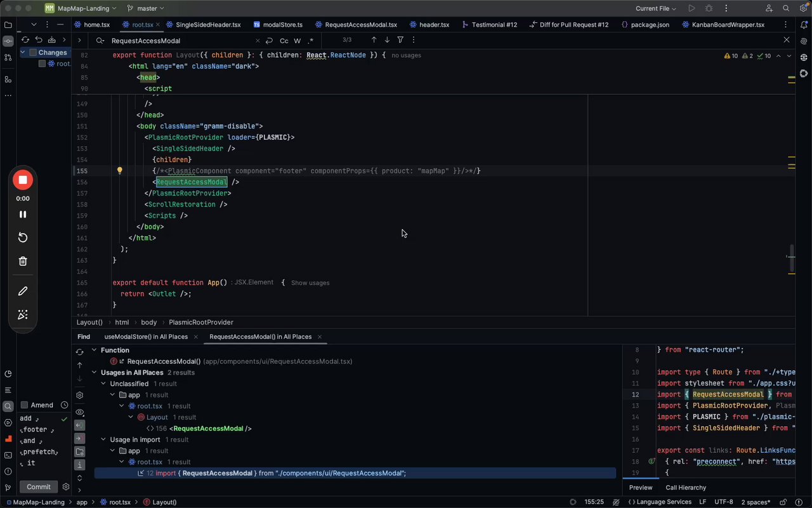Collapse the Function node in Find results
Viewport: 812px width, 508px height.
tap(94, 350)
